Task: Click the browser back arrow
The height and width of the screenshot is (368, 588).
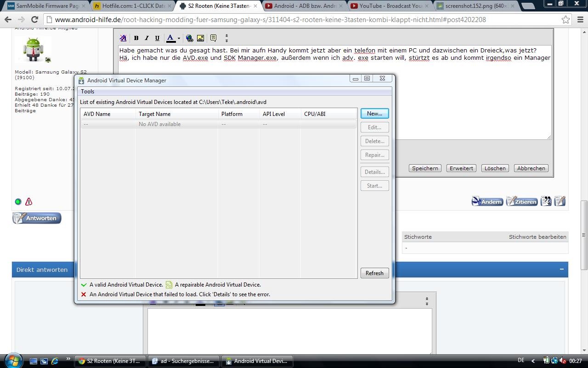Action: point(8,20)
